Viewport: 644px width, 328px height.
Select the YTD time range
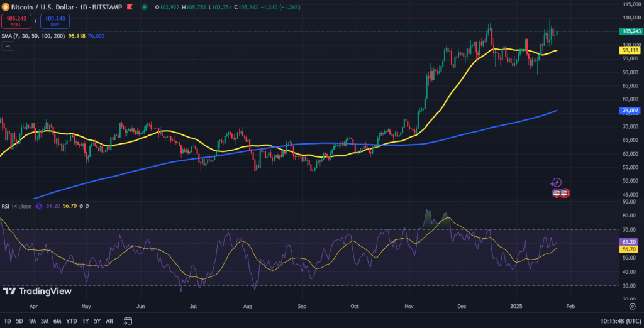(72, 321)
